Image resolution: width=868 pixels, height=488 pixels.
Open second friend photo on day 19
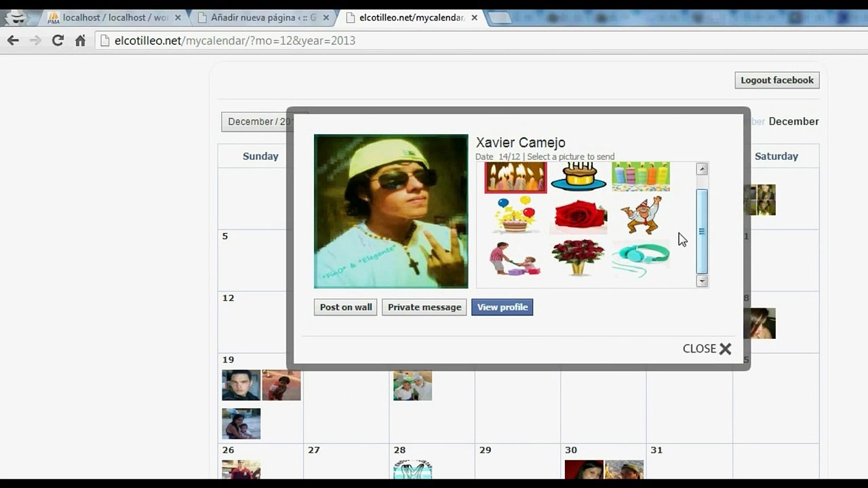click(281, 385)
